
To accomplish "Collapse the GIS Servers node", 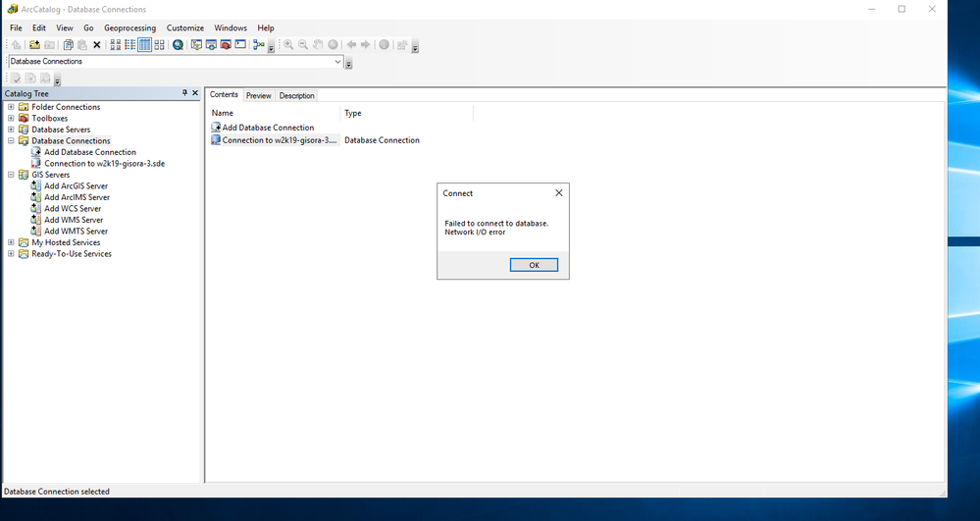I will click(11, 175).
